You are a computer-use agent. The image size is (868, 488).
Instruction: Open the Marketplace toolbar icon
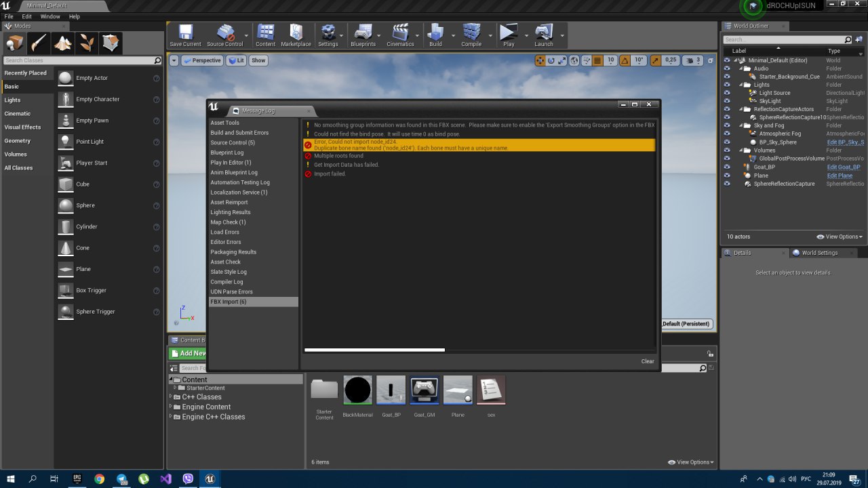click(296, 35)
